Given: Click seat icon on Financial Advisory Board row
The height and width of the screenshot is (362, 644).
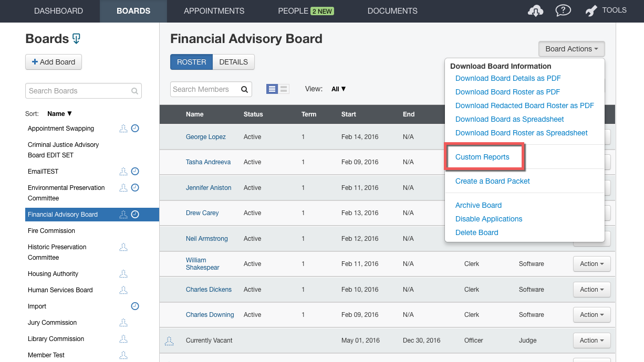Looking at the screenshot, I should tap(123, 215).
